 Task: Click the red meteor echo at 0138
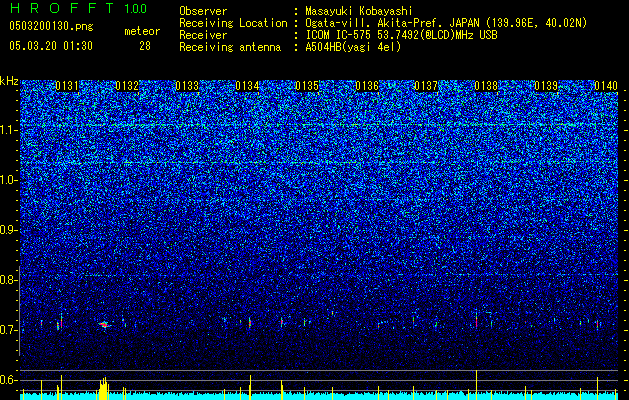coord(477,322)
